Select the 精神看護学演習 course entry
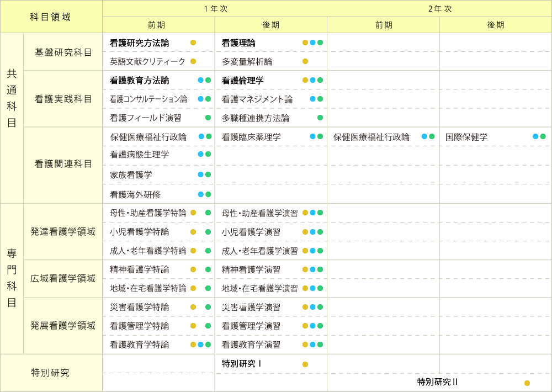552x392 pixels. point(251,270)
